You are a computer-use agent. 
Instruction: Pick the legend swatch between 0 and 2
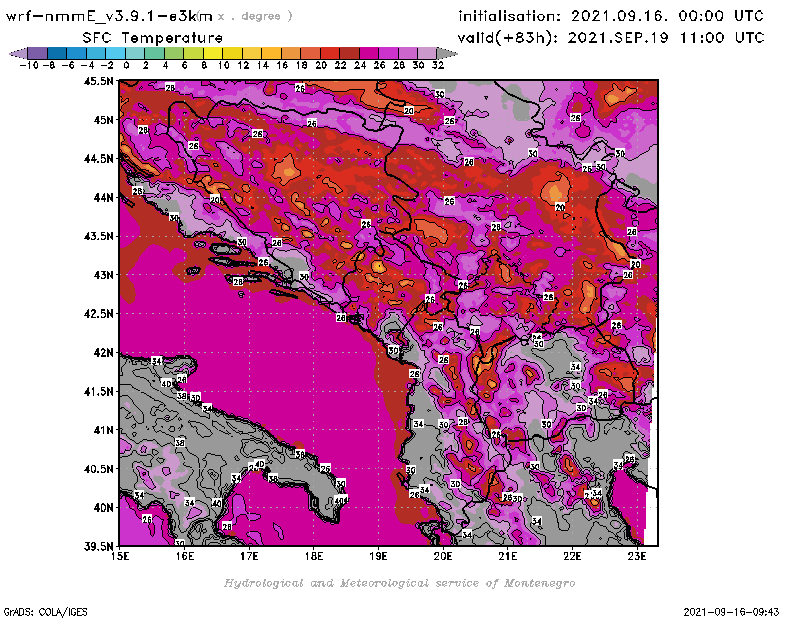(135, 53)
